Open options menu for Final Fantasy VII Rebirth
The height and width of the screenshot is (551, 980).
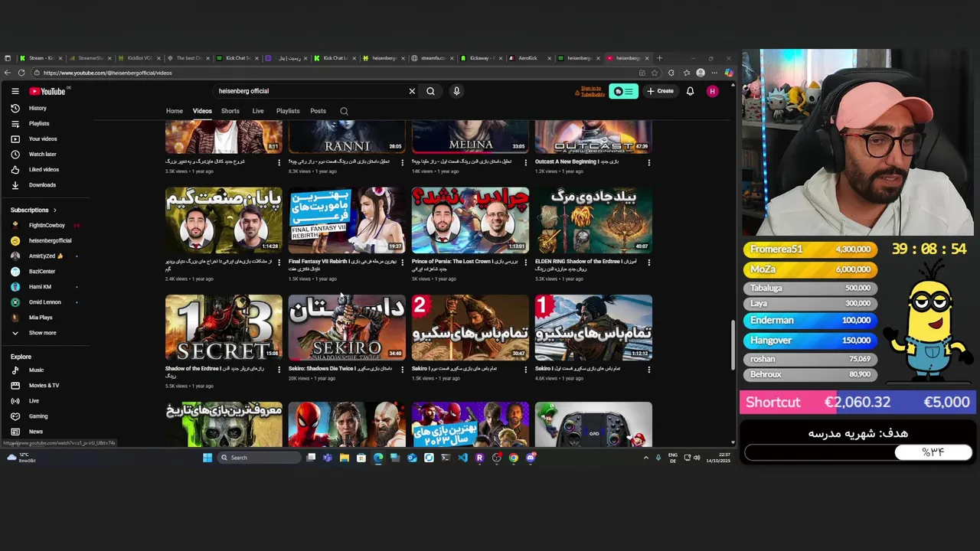[x=403, y=262]
